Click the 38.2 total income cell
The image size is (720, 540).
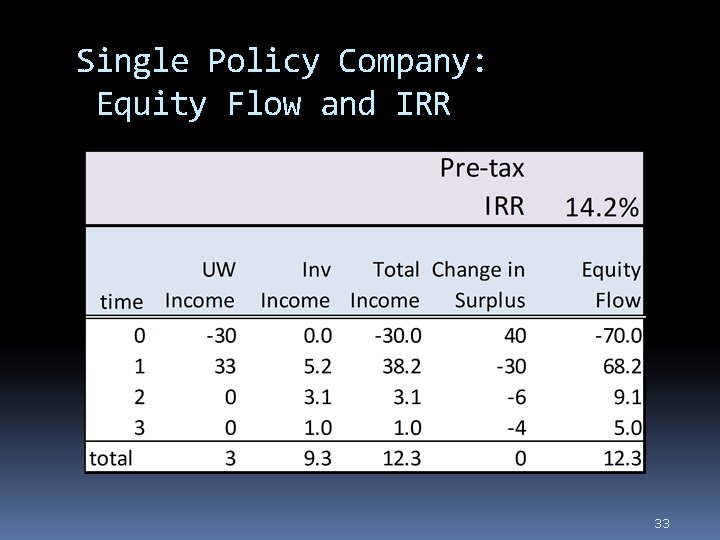point(401,366)
